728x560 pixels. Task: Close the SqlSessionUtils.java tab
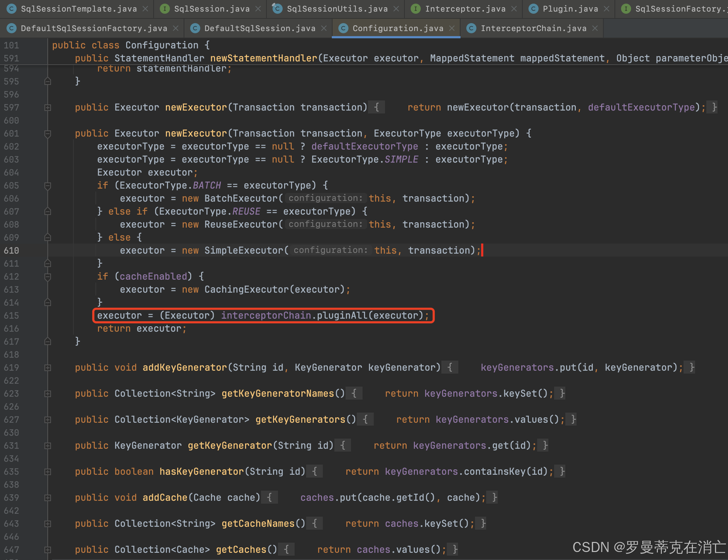(396, 9)
